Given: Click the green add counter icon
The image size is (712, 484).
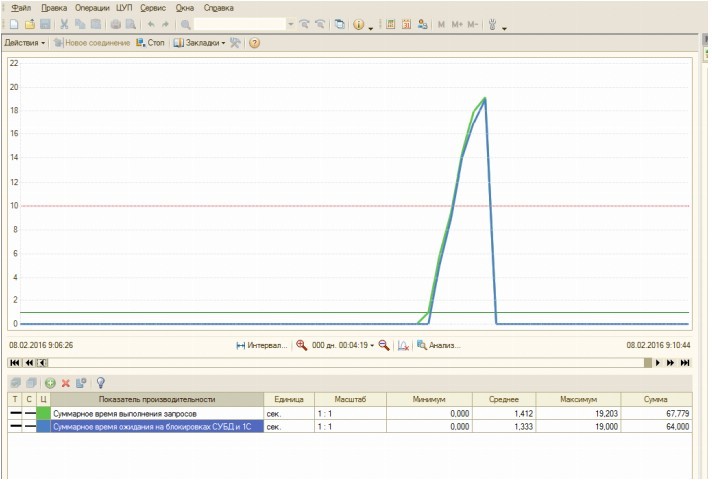Looking at the screenshot, I should point(50,383).
